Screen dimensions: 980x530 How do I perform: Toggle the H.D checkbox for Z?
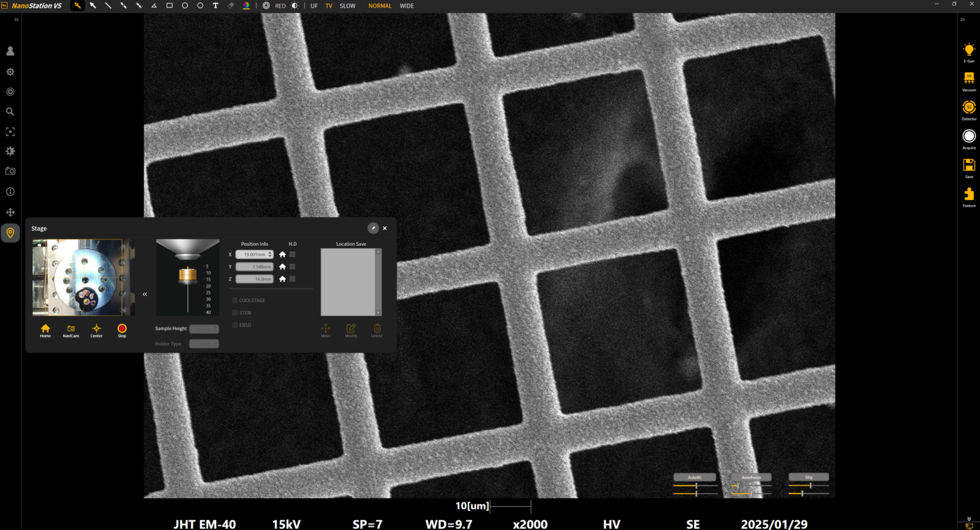(x=293, y=279)
